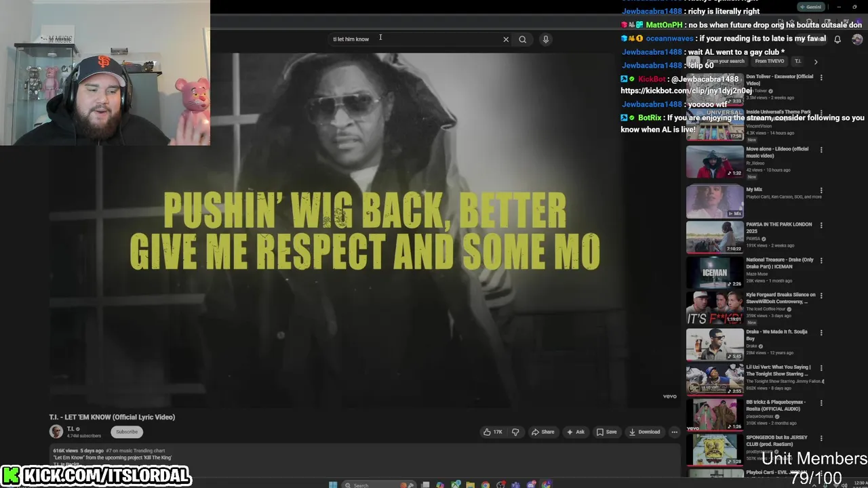Click the search magnifier icon
Image resolution: width=868 pixels, height=488 pixels.
522,39
